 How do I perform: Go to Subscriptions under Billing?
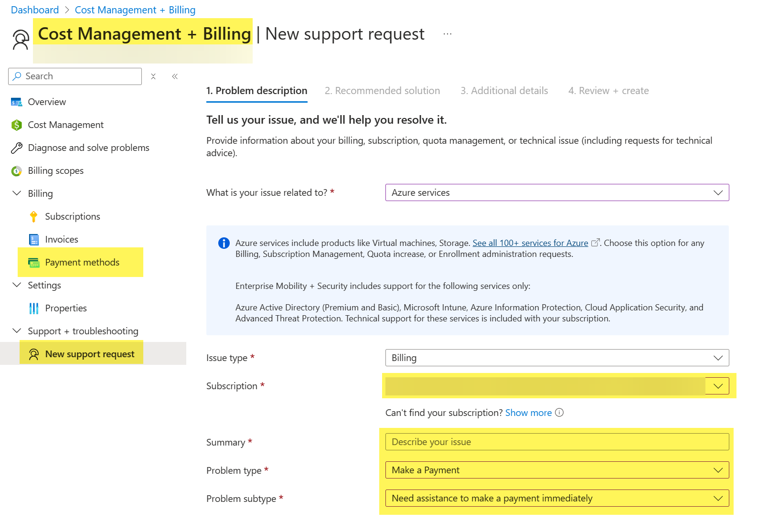tap(73, 217)
